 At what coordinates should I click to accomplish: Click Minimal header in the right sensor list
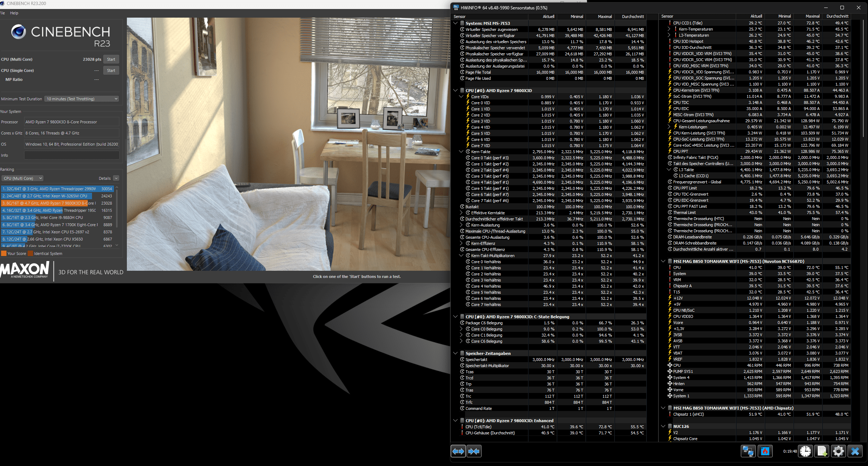coord(785,16)
